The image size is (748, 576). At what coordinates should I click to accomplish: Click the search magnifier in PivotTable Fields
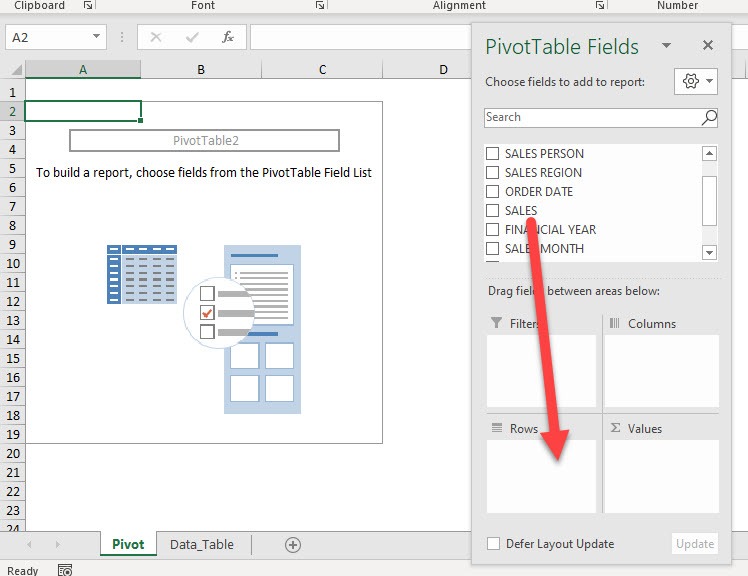coord(709,117)
